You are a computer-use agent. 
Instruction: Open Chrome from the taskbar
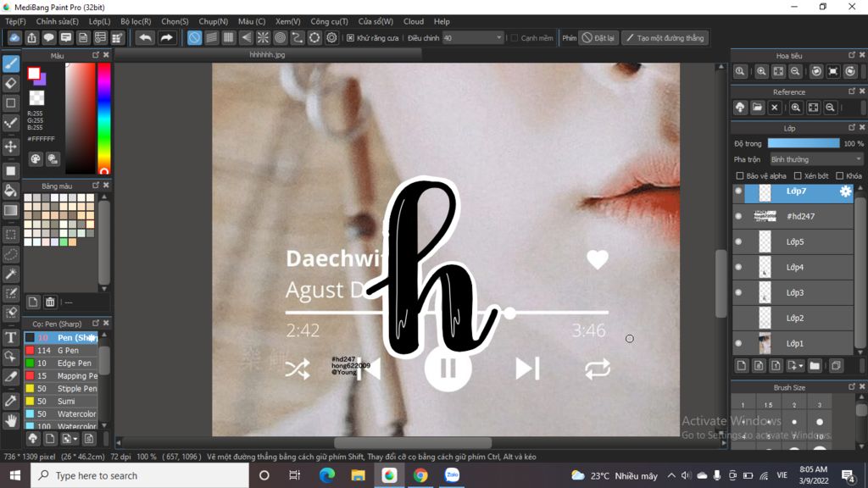[x=420, y=475]
